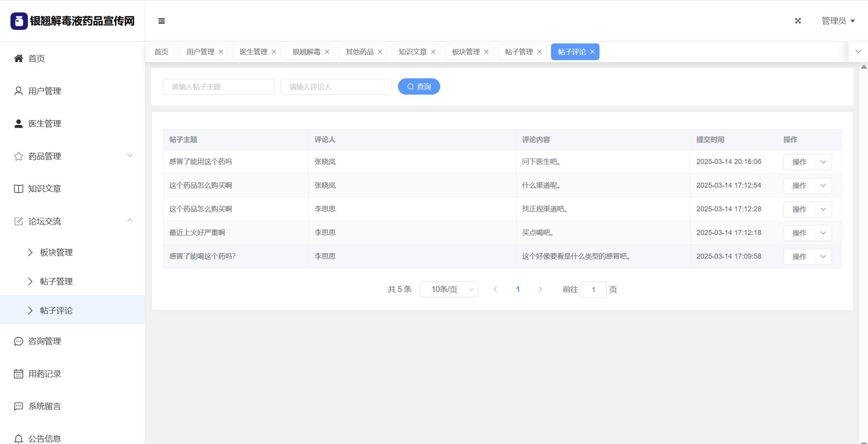Switch to the 知识文章 tab
The height and width of the screenshot is (444, 868).
click(x=412, y=52)
